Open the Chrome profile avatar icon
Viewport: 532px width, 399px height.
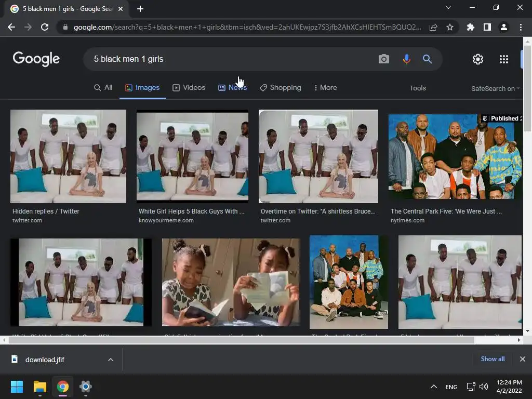click(504, 27)
